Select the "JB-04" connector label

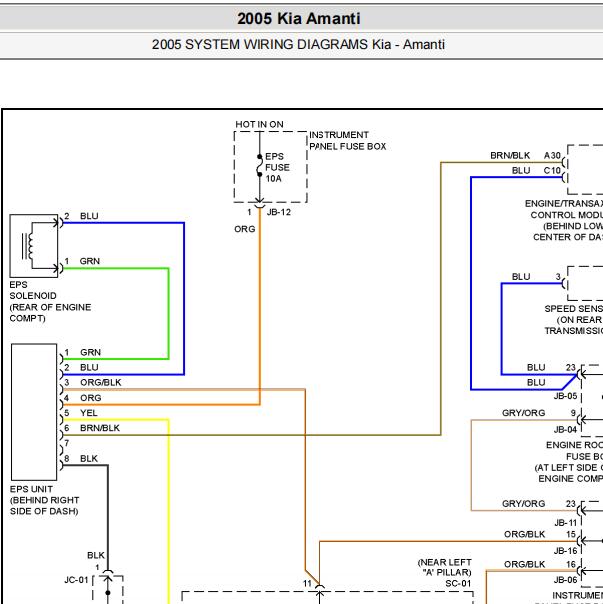tap(565, 430)
